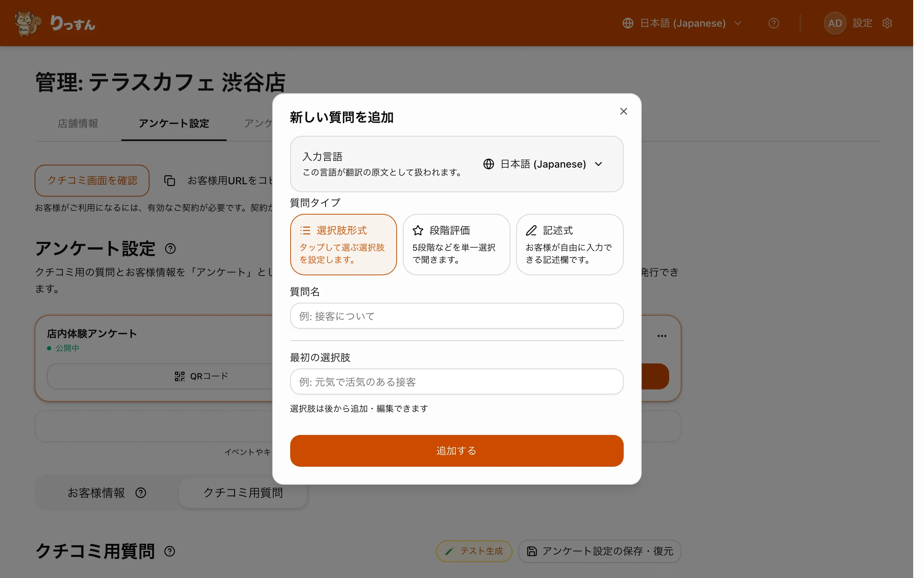
Task: Open the 日本語 (Japanese) input language dropdown in dialog
Action: 543,164
